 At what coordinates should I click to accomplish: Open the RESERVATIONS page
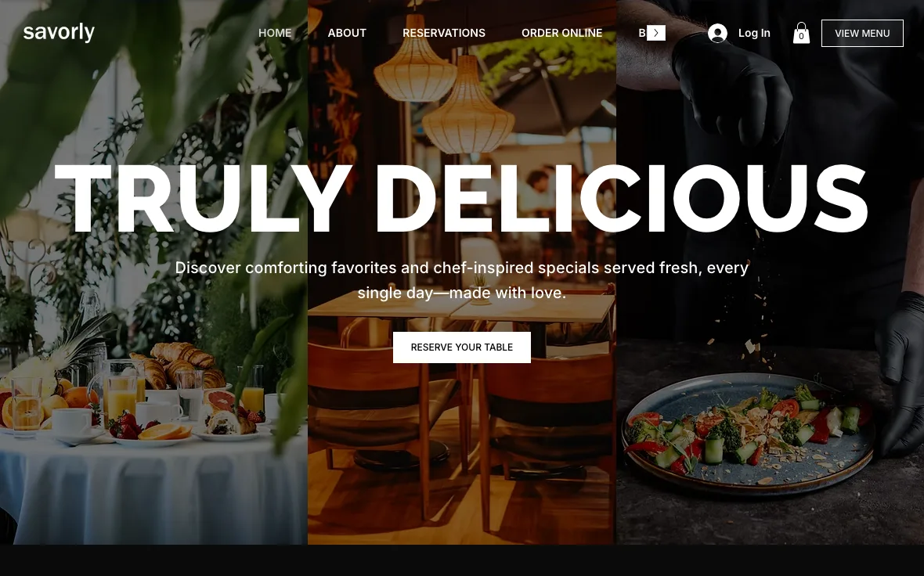tap(444, 33)
